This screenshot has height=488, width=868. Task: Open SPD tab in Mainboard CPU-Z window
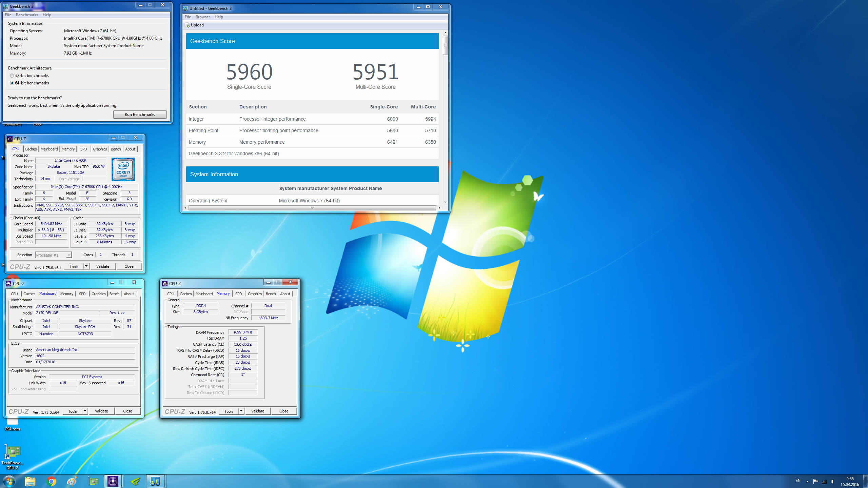tap(82, 294)
